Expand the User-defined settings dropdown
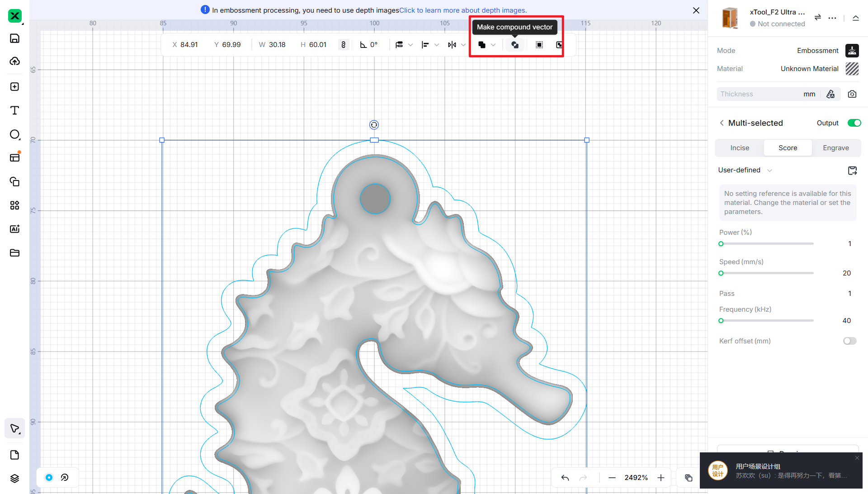The image size is (868, 494). coord(769,170)
